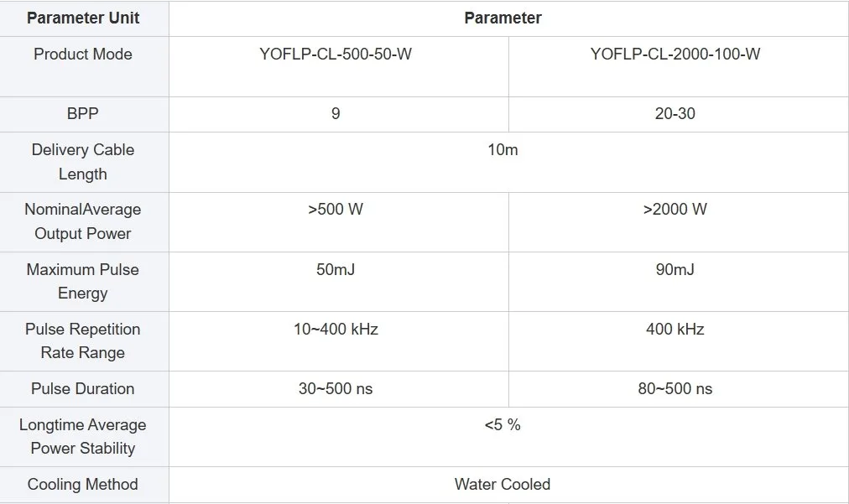849x504 pixels.
Task: Click the Delivery Cable Length label
Action: (x=83, y=162)
